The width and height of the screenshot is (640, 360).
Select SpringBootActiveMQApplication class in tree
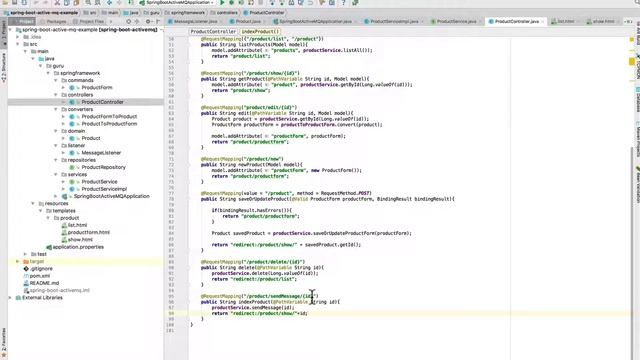point(111,196)
